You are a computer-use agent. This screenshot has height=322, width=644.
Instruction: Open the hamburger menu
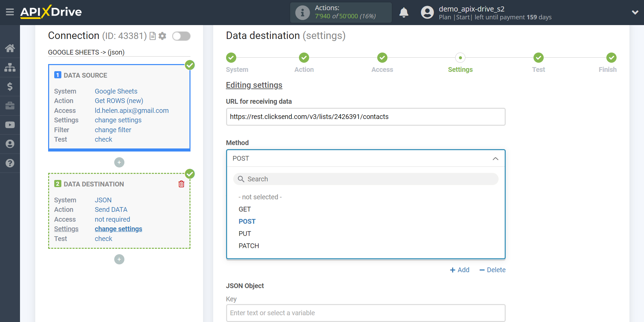tap(10, 12)
